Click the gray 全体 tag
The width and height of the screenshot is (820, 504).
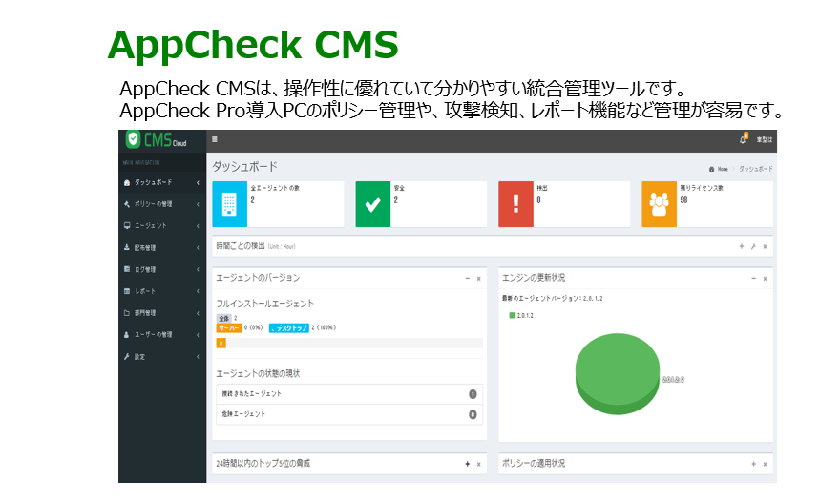coord(223,318)
